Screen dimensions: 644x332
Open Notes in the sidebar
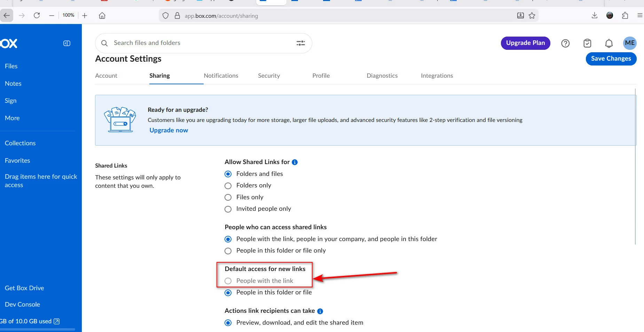[x=13, y=84]
